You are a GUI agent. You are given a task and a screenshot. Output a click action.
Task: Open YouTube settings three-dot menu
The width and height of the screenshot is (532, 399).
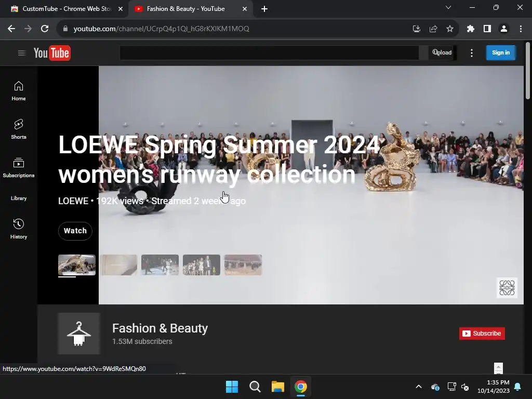472,53
